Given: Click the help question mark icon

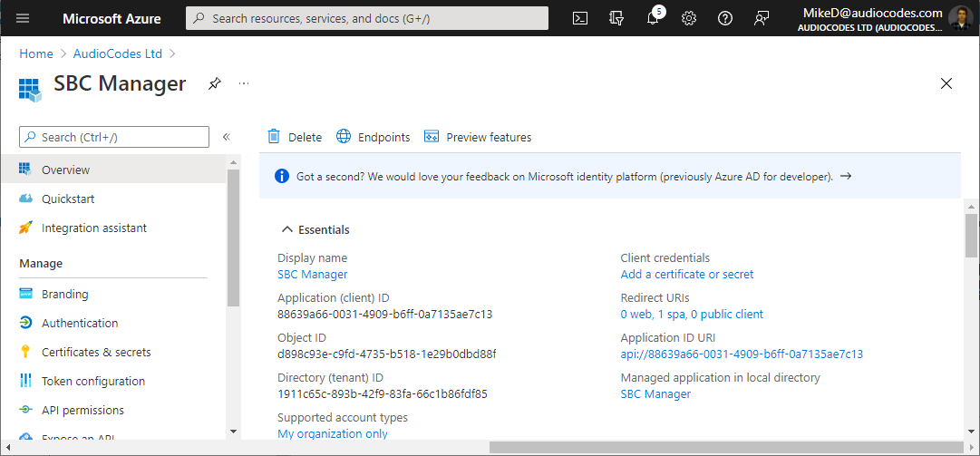Looking at the screenshot, I should pos(725,18).
